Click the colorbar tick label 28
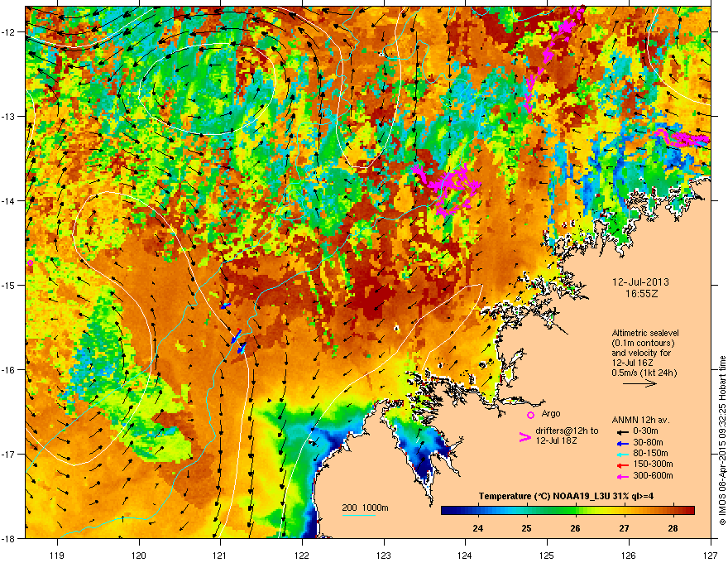Viewport: 728px width, 563px height. pyautogui.click(x=673, y=528)
